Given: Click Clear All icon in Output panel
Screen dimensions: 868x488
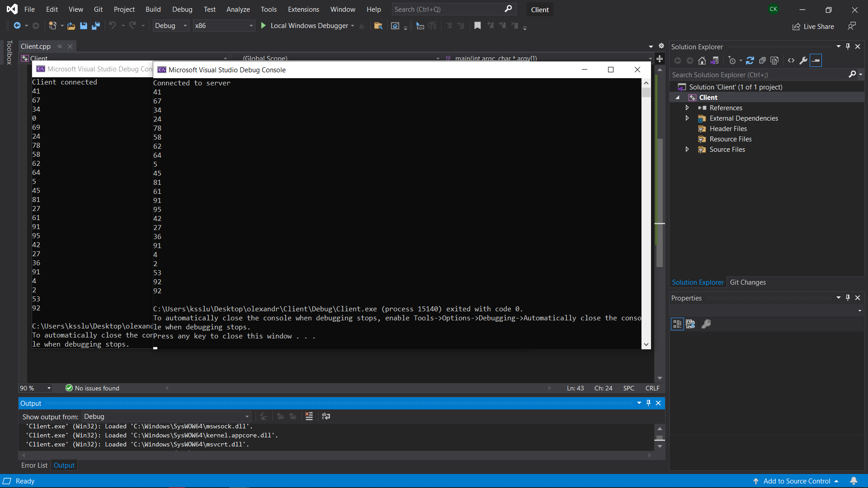Looking at the screenshot, I should pyautogui.click(x=309, y=416).
